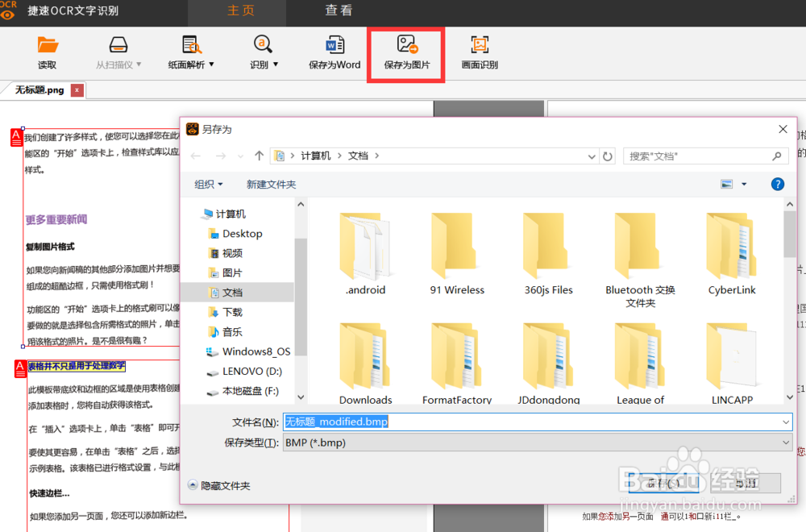
Task: Click the 保存(S) button
Action: tap(663, 483)
